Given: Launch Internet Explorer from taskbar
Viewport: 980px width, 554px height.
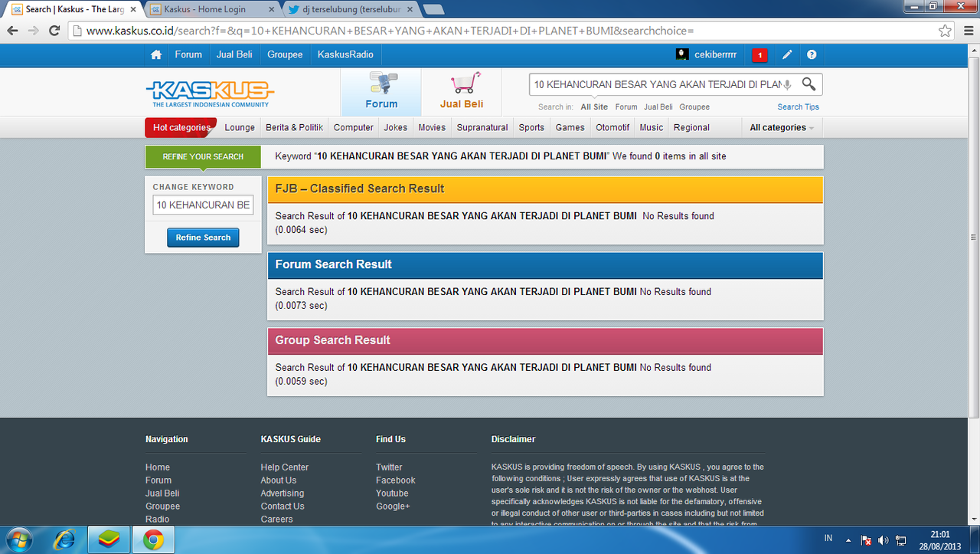Looking at the screenshot, I should coord(64,540).
